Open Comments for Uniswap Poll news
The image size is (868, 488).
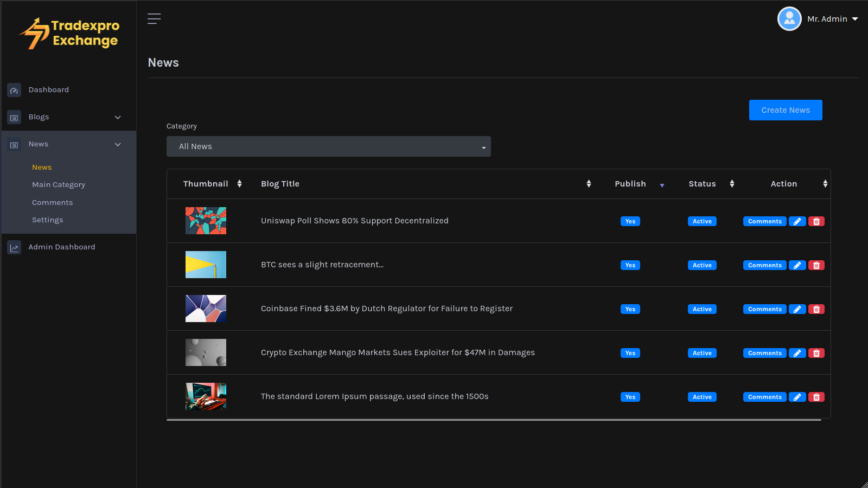pos(764,221)
